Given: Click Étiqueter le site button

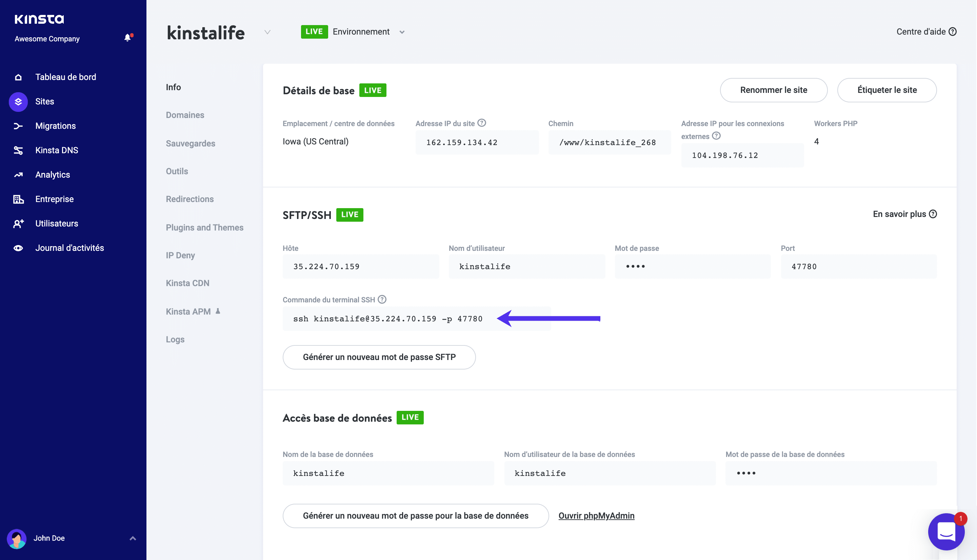Looking at the screenshot, I should click(887, 90).
